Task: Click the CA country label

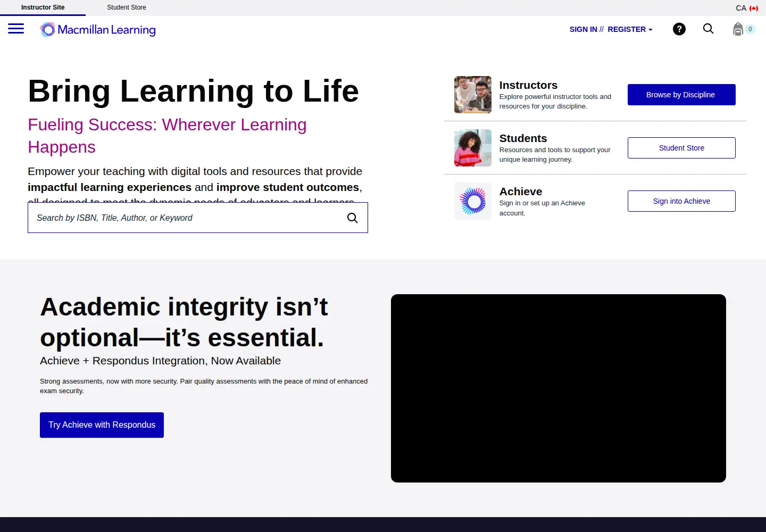Action: pyautogui.click(x=741, y=8)
